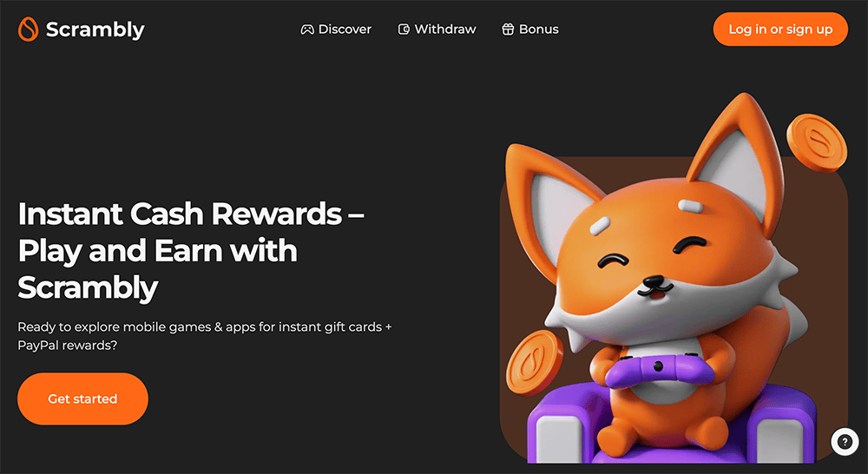The height and width of the screenshot is (474, 868).
Task: Click the orange coin near the fox's elbow
Action: (533, 363)
